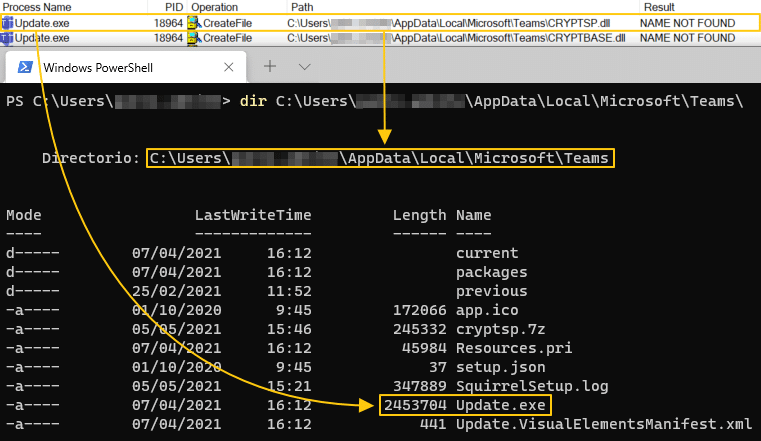Select Teams icon of CRYPTBASE.dll row

(7, 38)
